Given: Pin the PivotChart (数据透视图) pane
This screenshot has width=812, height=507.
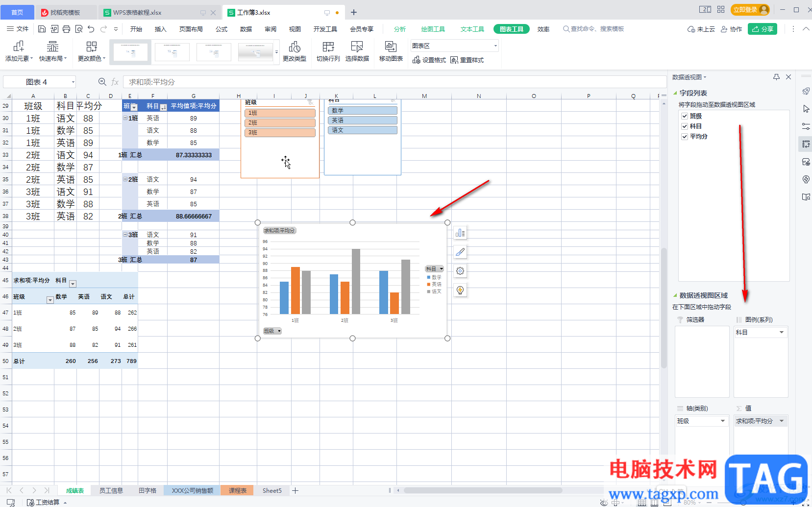Looking at the screenshot, I should [x=776, y=77].
